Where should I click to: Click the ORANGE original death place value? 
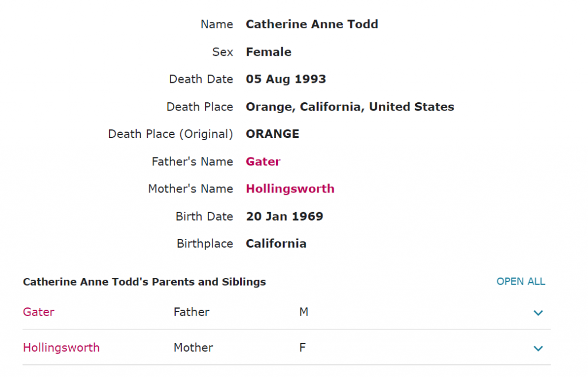tap(272, 134)
